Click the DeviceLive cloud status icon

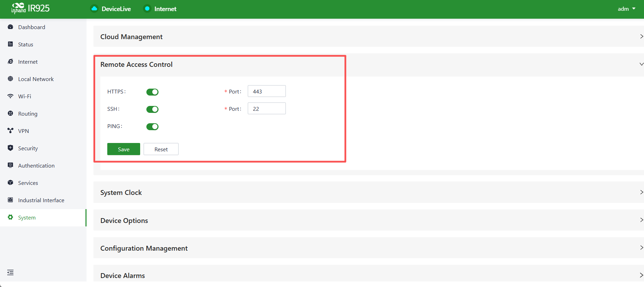94,9
